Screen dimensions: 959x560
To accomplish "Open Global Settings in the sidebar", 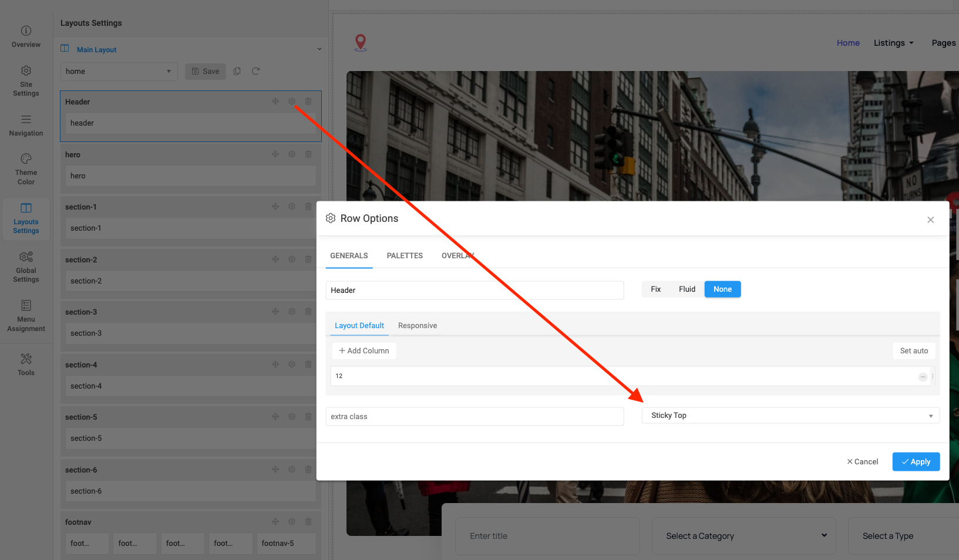I will point(26,266).
